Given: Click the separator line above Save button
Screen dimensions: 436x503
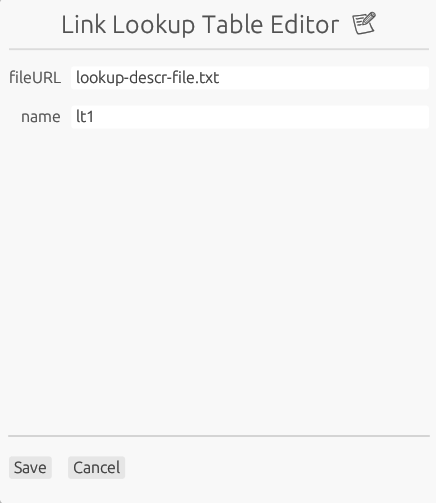Looking at the screenshot, I should [219, 436].
